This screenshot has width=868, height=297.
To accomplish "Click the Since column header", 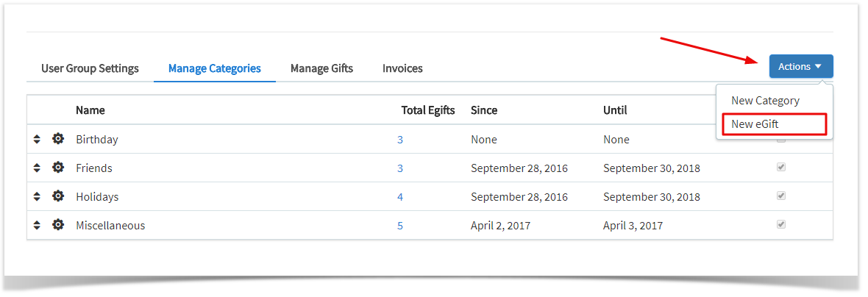I will point(484,110).
